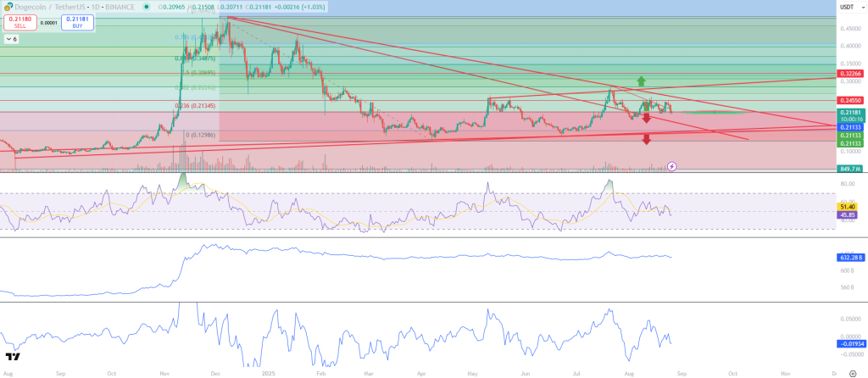Click the blue 0.21133 price label

point(852,127)
